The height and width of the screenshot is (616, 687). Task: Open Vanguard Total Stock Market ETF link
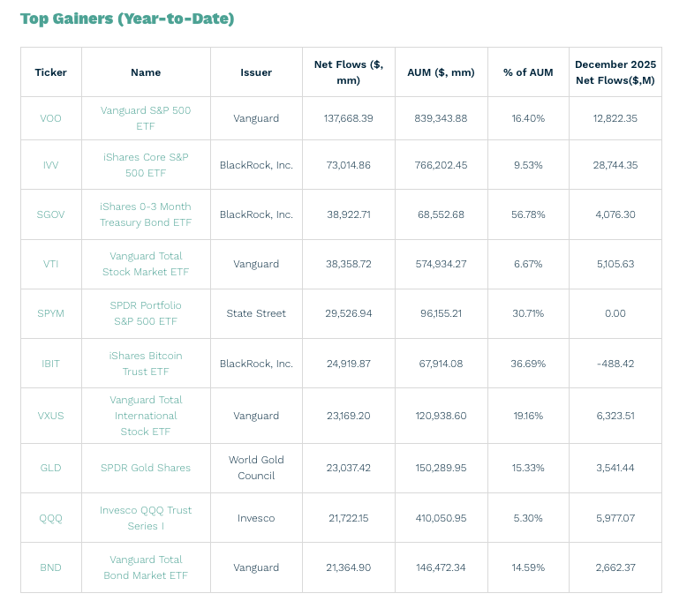[x=146, y=264]
